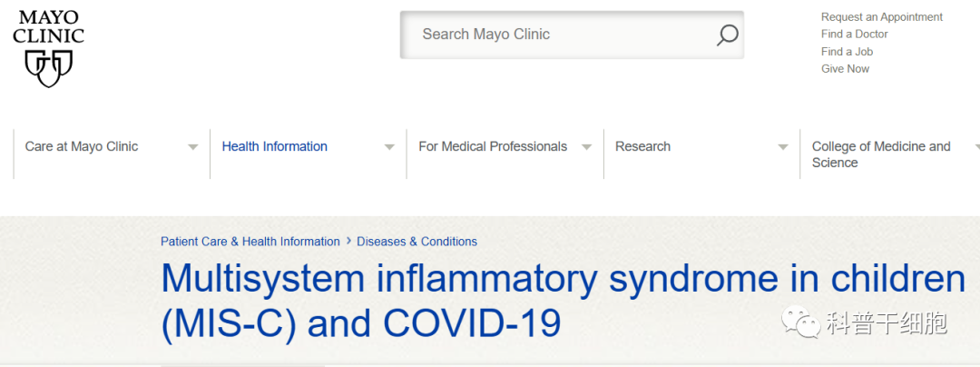
Task: Click the Request an Appointment link
Action: (882, 17)
